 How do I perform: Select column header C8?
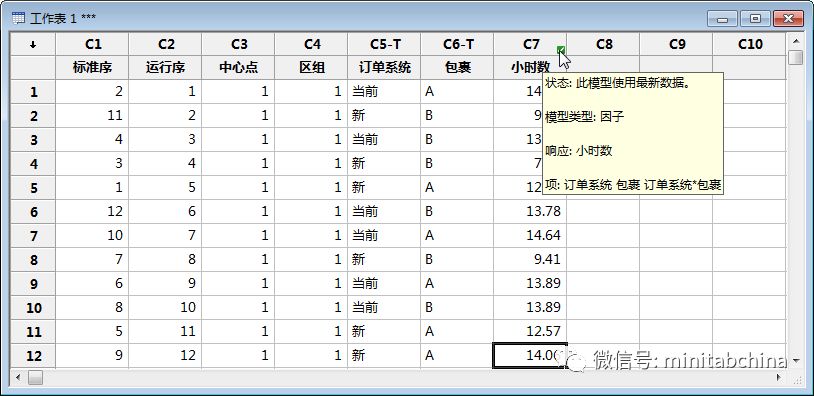[x=604, y=45]
